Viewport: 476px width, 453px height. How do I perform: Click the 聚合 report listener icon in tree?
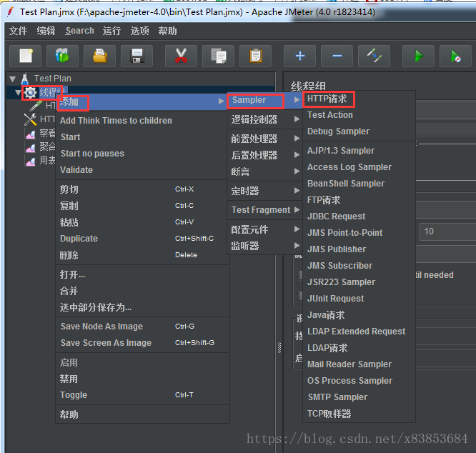click(x=30, y=147)
